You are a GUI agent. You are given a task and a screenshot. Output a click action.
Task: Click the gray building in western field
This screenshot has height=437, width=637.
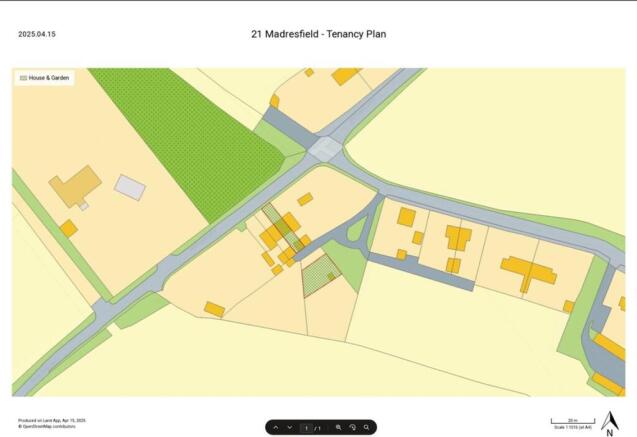tap(130, 186)
